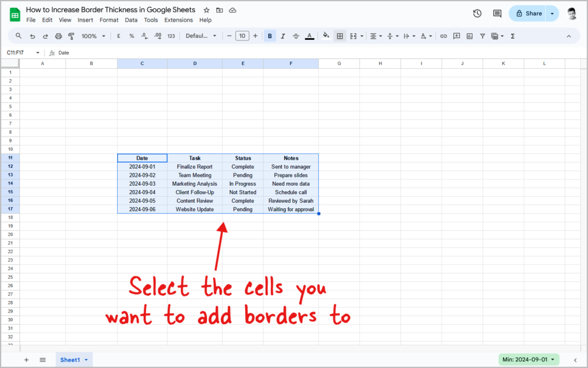Open the fill color paint bucket
Screen dimensions: 588x368
pyautogui.click(x=326, y=36)
